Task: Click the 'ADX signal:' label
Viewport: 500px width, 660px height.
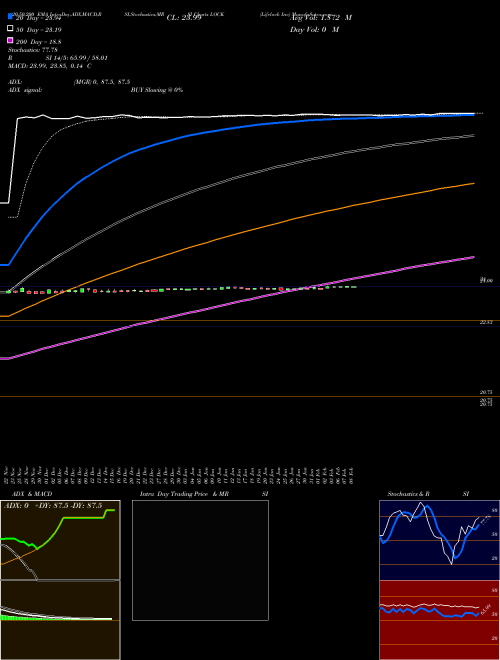Action: tap(25, 90)
